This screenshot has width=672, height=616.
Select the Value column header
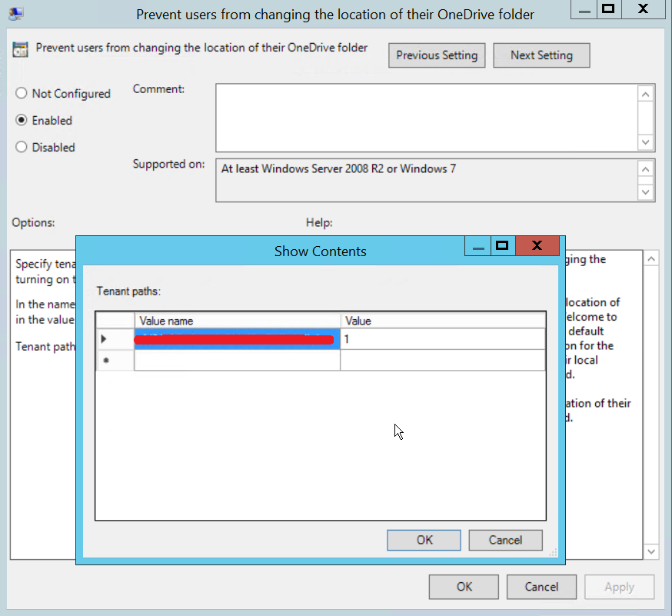click(443, 321)
